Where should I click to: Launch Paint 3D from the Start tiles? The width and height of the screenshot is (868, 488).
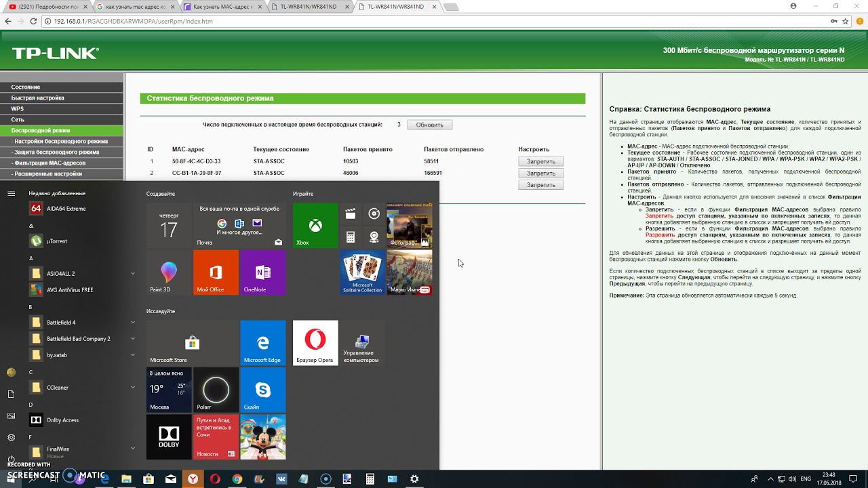[x=169, y=272]
